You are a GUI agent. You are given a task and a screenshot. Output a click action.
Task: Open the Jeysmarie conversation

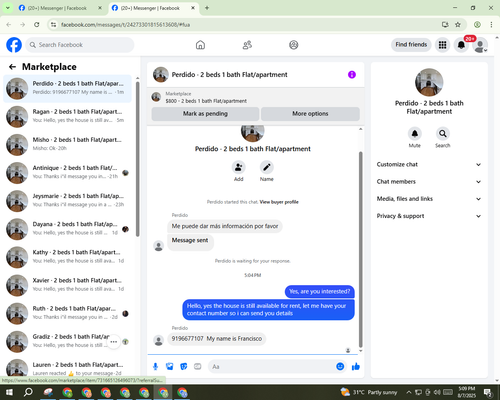click(67, 200)
